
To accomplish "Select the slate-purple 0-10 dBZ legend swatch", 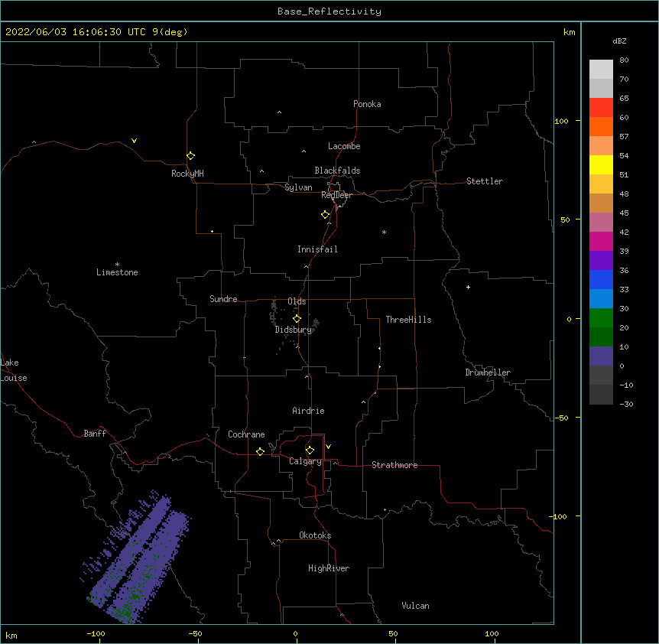I will 601,356.
